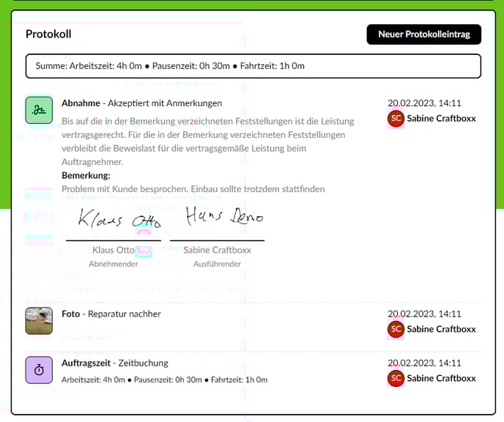Open the 'Foto - Reparatur nachher' entry title
The width and height of the screenshot is (504, 422).
111,314
